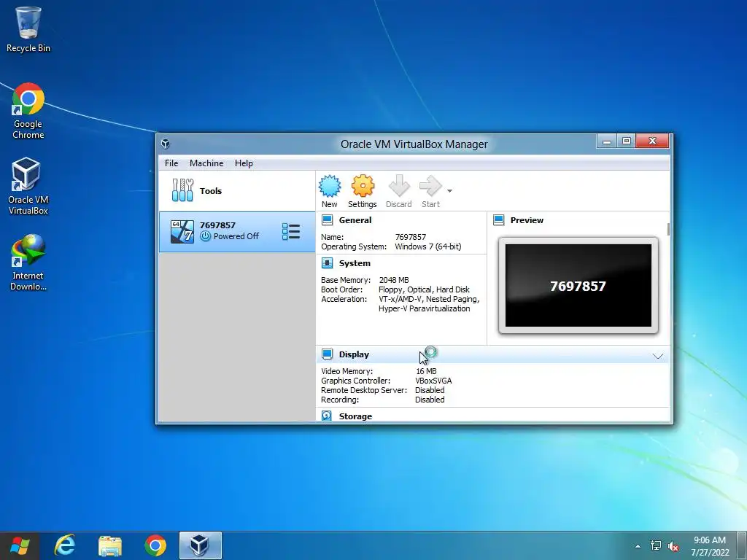Viewport: 747px width, 560px height.
Task: Open the Machine menu
Action: pos(206,163)
